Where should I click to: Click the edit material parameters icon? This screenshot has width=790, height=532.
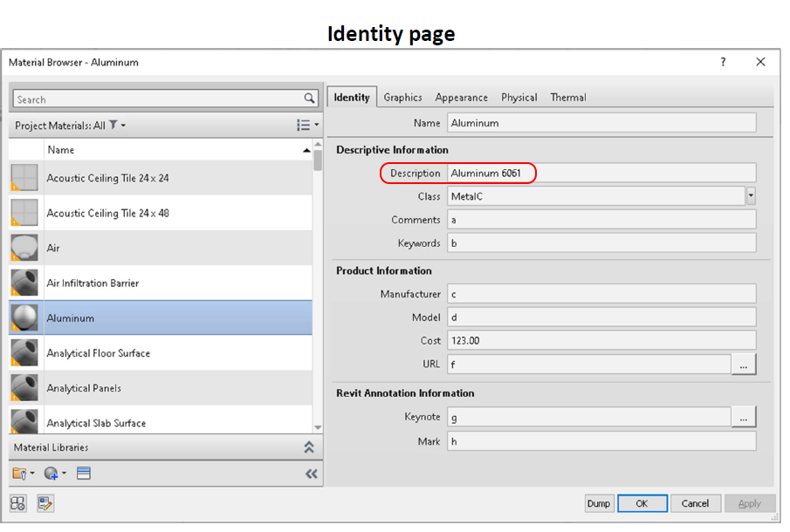click(x=45, y=503)
